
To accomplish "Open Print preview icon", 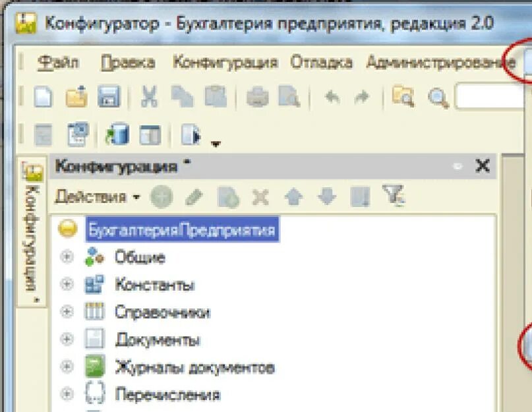I will [x=289, y=97].
